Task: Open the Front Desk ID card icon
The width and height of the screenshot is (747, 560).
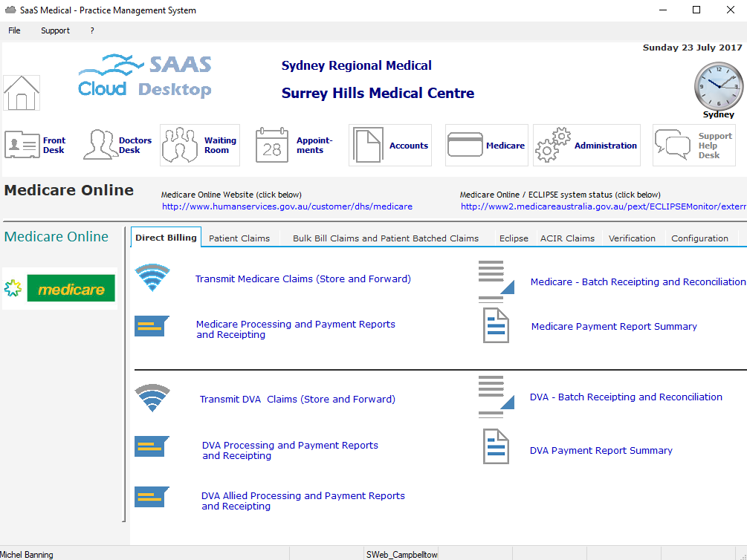Action: tap(22, 146)
